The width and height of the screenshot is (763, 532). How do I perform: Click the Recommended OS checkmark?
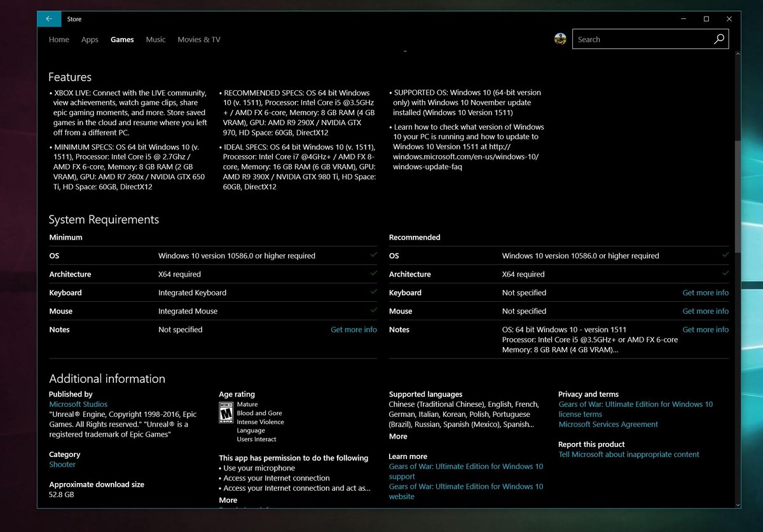(x=725, y=255)
